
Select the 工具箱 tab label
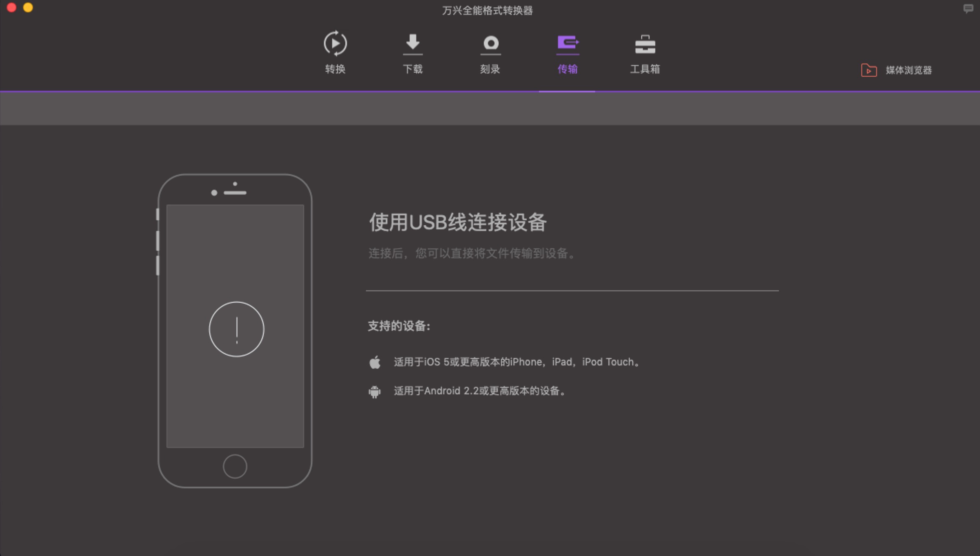click(645, 69)
